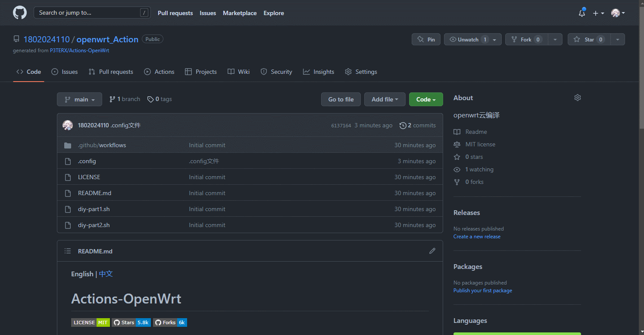Click the .github/workflows folder icon
644x335 pixels.
[x=68, y=145]
